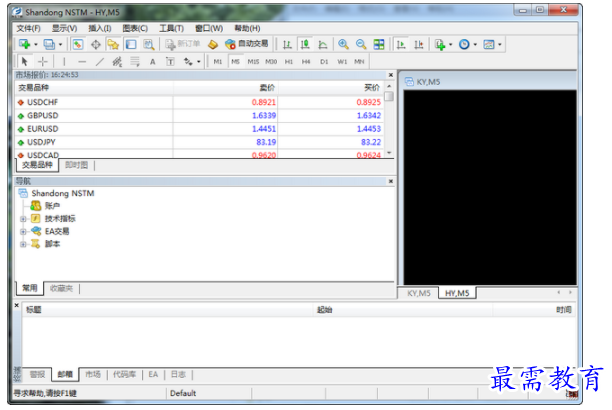Open the 插入(I) menu
This screenshot has width=612, height=410.
pyautogui.click(x=100, y=28)
